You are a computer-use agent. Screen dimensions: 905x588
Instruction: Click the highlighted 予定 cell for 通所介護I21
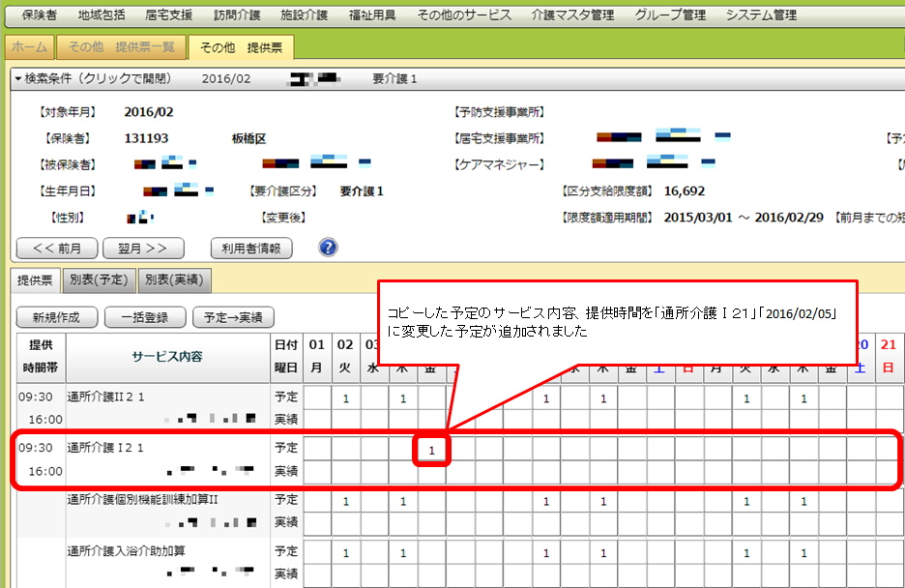click(x=432, y=450)
